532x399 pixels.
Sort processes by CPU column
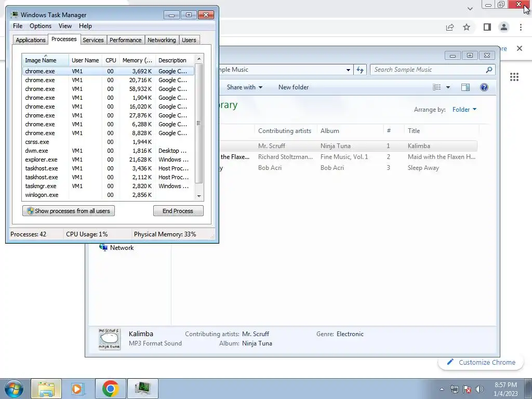tap(111, 60)
